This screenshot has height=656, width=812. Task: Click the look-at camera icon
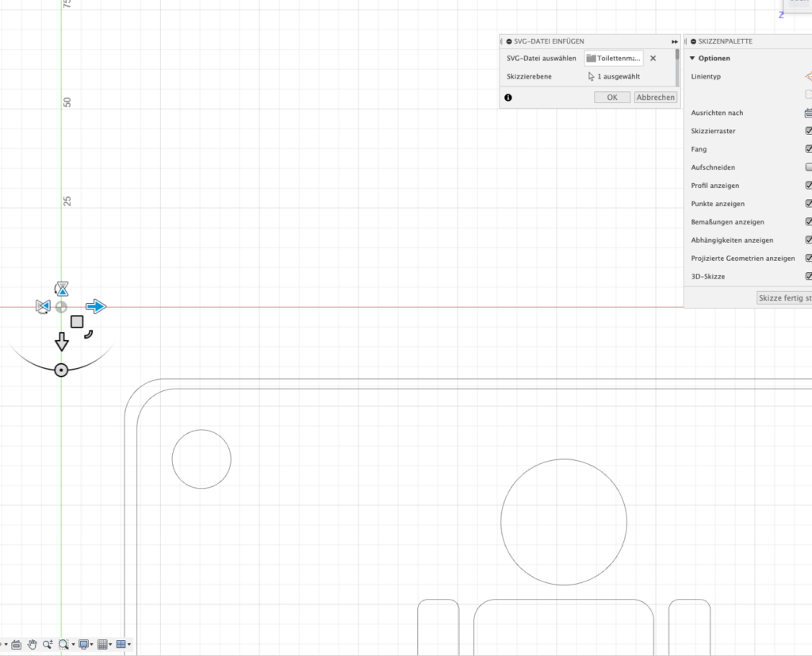click(16, 644)
